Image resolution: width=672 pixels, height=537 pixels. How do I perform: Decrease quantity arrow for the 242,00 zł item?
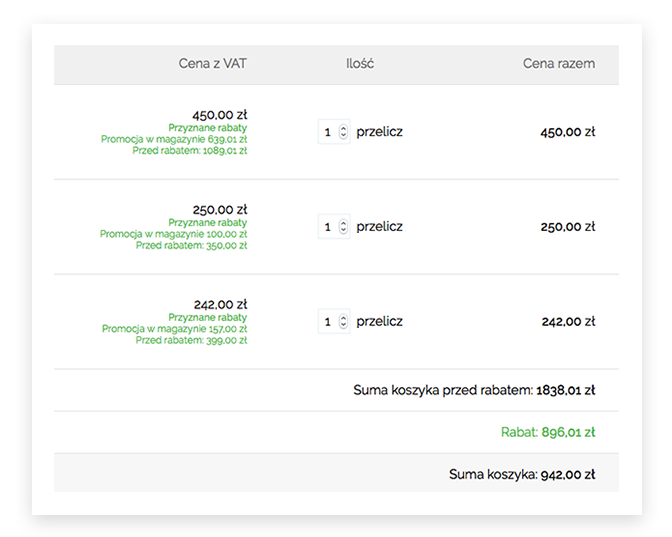[x=343, y=324]
